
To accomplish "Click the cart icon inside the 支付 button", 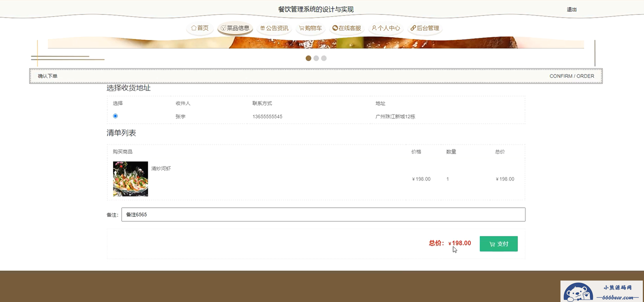I will (492, 244).
